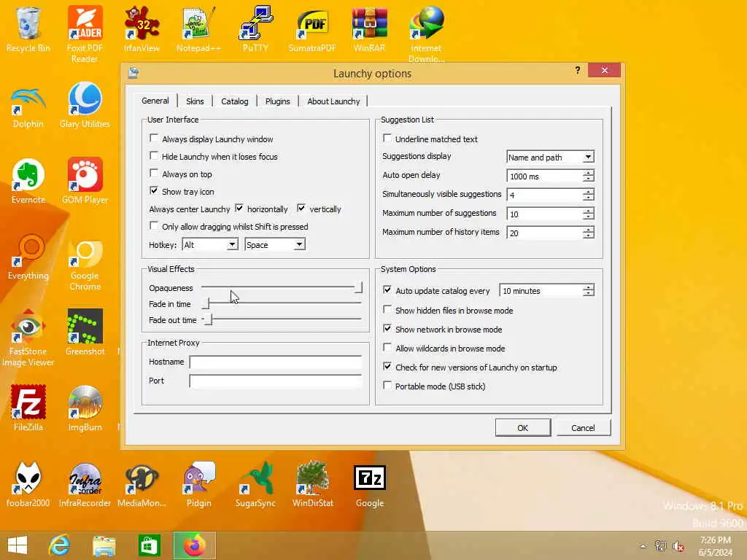The height and width of the screenshot is (560, 747).
Task: Disable Auto update catalog every checkbox
Action: click(387, 290)
